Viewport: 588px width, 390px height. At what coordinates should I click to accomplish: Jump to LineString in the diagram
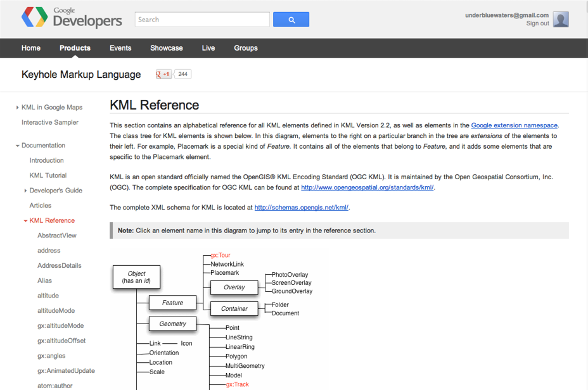tap(239, 337)
